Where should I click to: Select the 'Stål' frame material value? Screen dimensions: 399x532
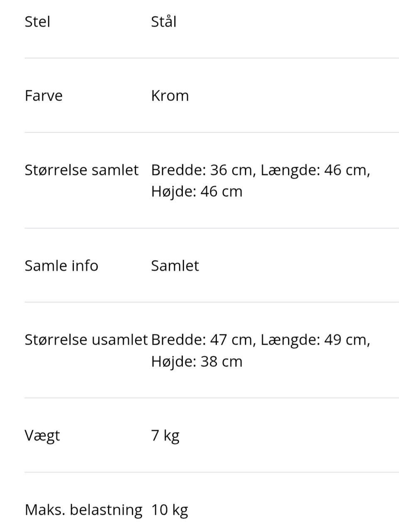click(x=164, y=22)
